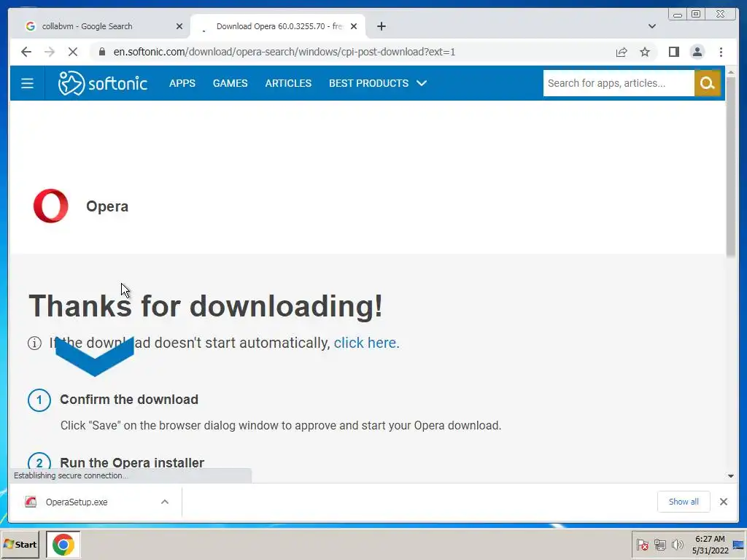Open the tab search dropdown
This screenshot has height=560, width=747.
[651, 26]
